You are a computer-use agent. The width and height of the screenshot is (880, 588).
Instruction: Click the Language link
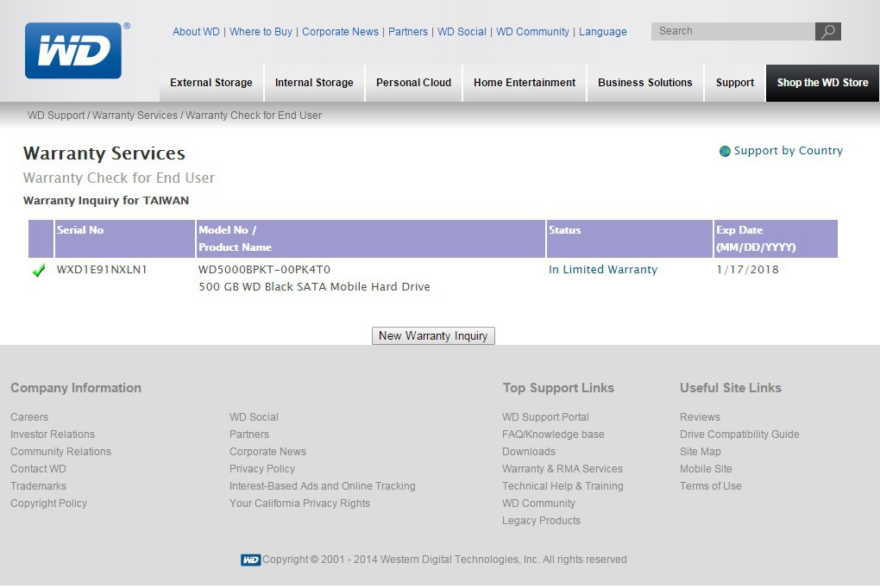point(603,32)
